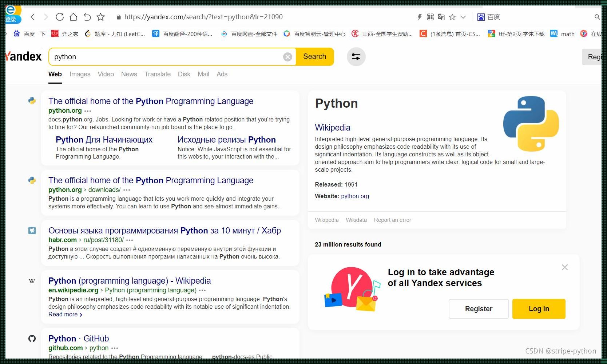The height and width of the screenshot is (364, 607).
Task: Open the ttf-第2页 字体下载 bookmark
Action: [x=516, y=34]
